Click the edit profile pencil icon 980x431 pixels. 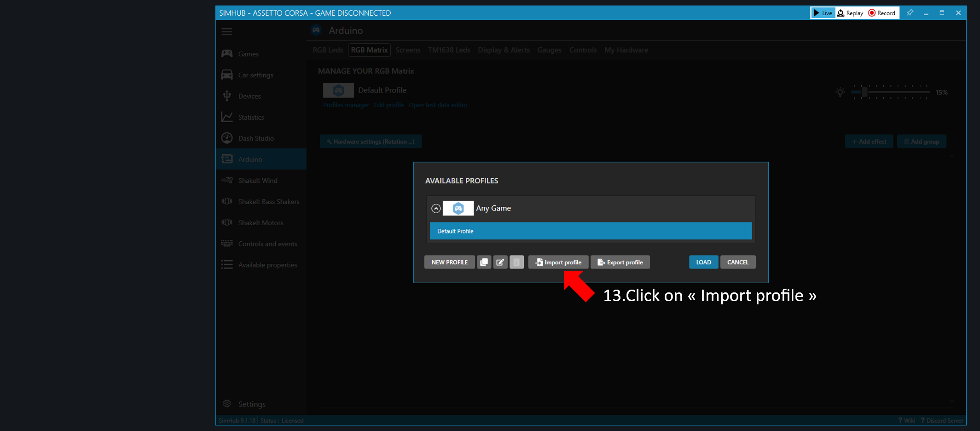click(x=500, y=262)
